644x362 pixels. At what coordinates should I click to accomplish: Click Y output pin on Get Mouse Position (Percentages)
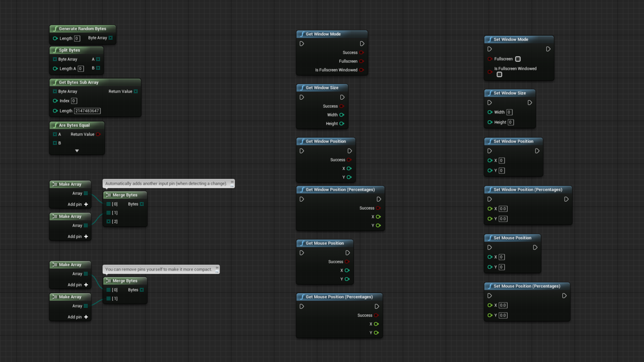pos(376,333)
